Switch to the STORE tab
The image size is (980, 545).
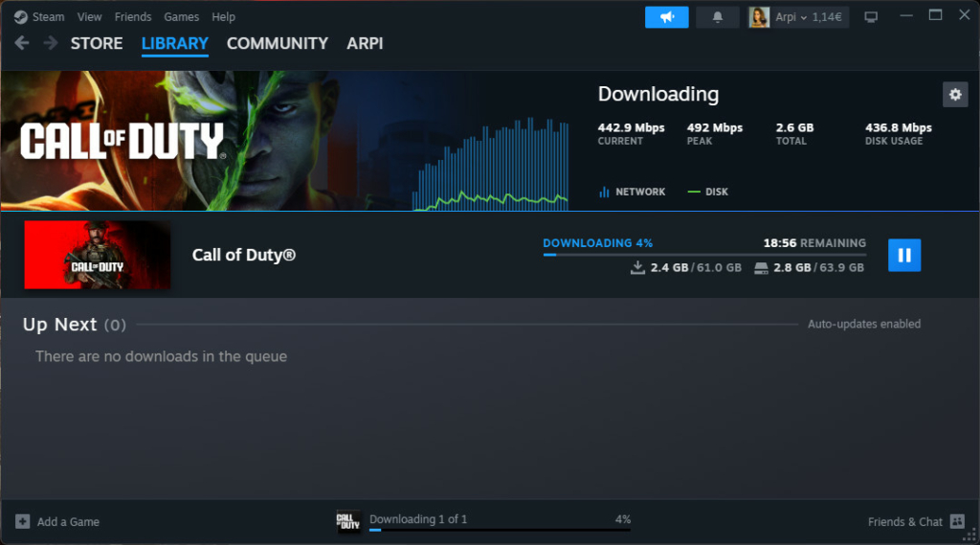point(97,43)
